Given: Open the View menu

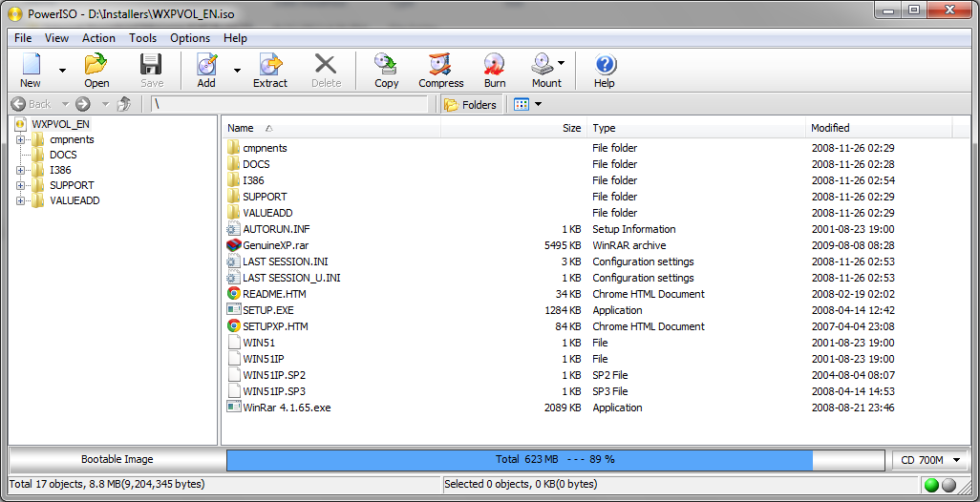Looking at the screenshot, I should pyautogui.click(x=57, y=38).
